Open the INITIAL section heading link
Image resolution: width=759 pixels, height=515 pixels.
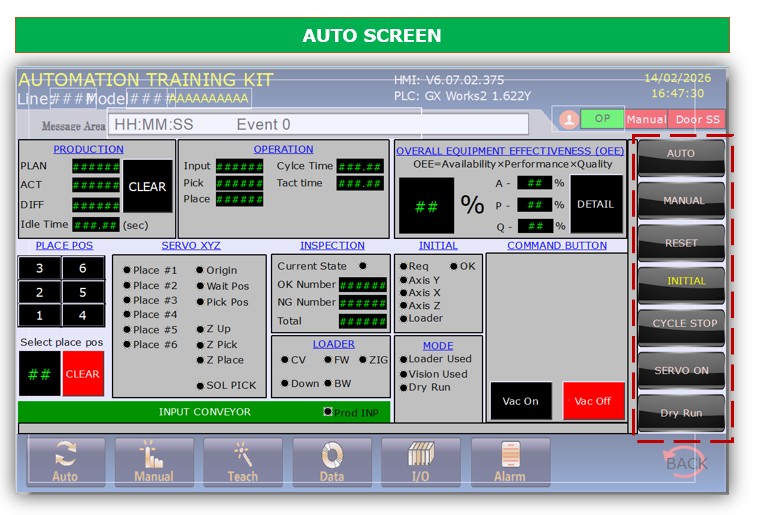(438, 245)
